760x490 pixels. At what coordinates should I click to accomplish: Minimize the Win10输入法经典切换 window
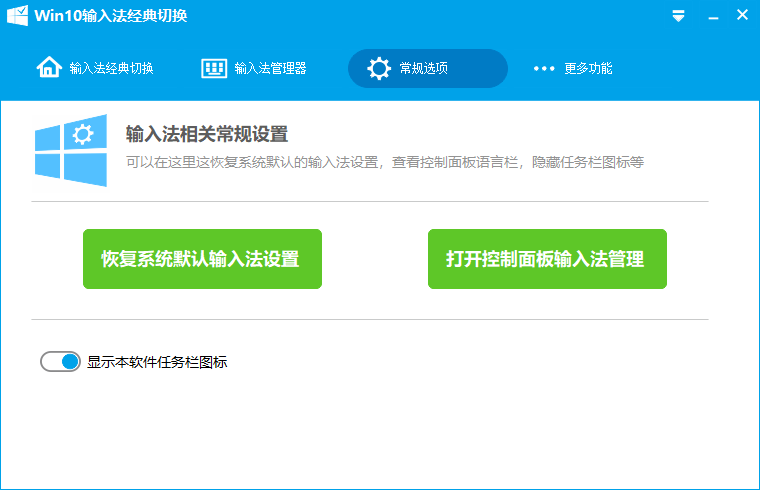(713, 17)
